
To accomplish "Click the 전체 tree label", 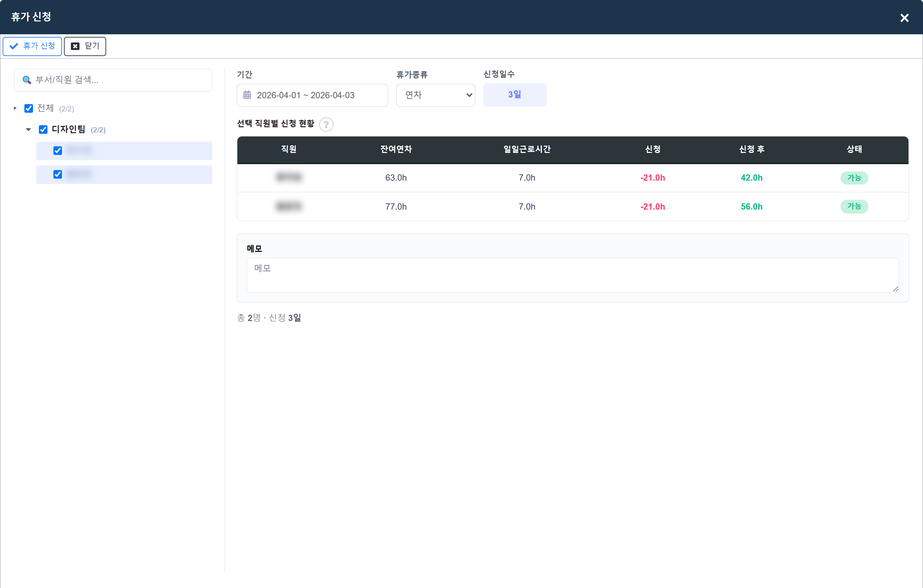I will click(45, 108).
